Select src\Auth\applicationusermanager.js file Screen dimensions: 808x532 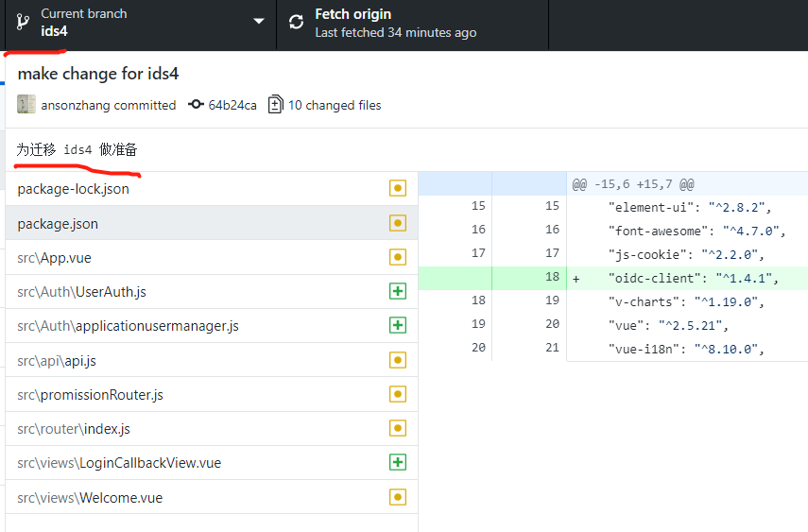(x=212, y=325)
